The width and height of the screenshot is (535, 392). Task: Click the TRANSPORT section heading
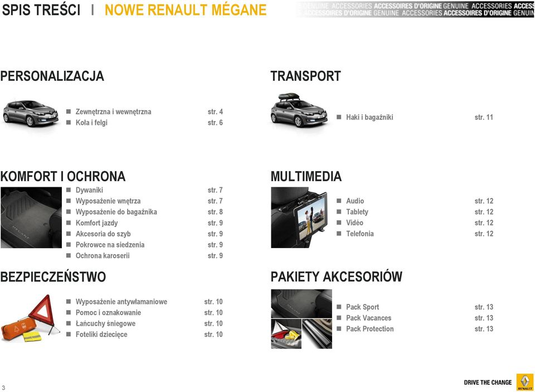(x=306, y=76)
